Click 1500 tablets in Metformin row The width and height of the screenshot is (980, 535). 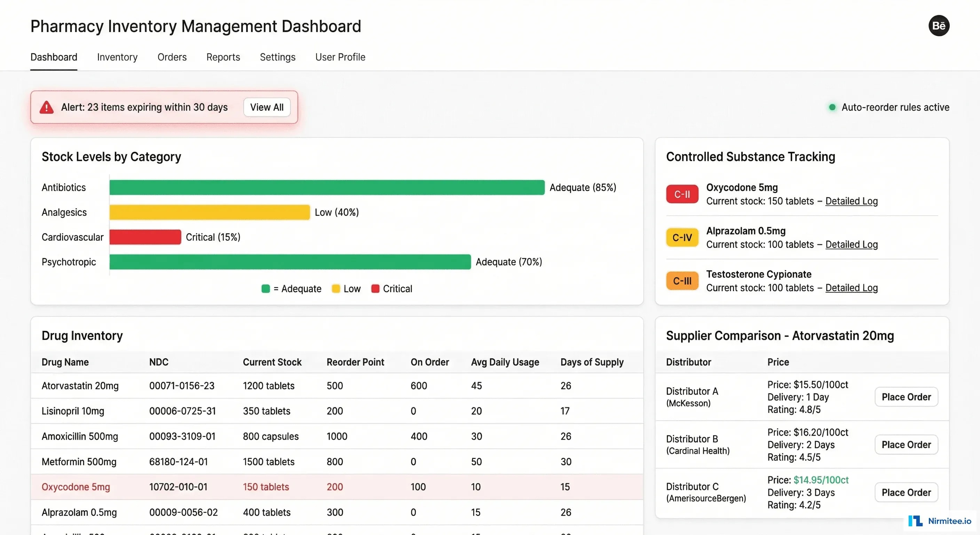269,462
